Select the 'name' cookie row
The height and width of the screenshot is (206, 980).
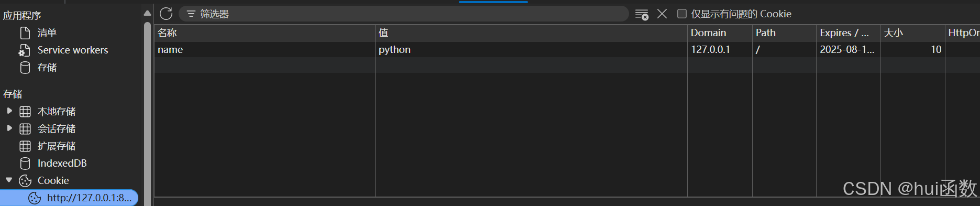point(567,49)
